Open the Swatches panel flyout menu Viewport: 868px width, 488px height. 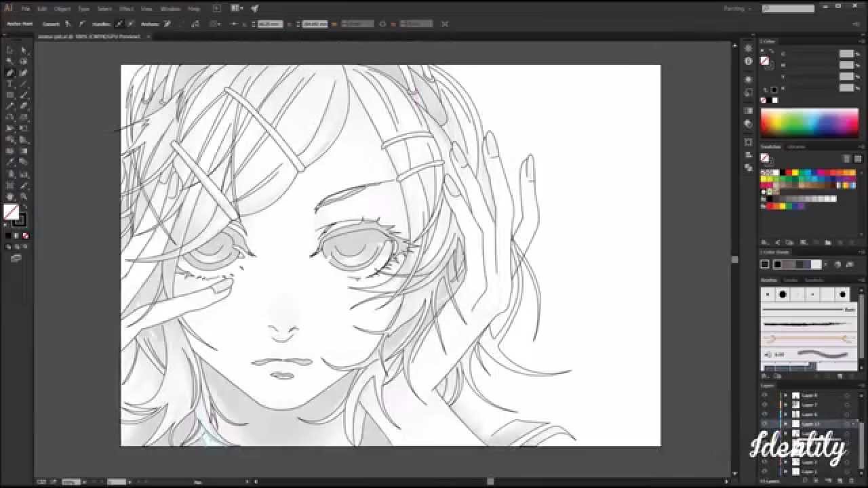tap(865, 147)
